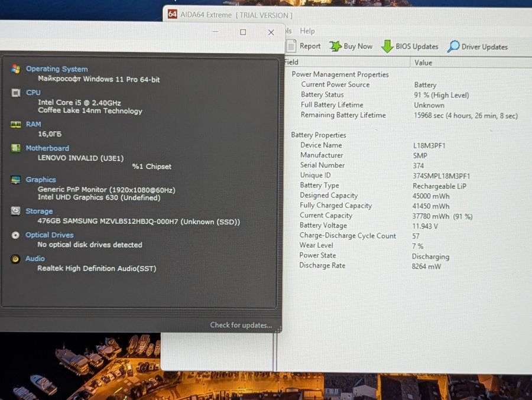This screenshot has width=532, height=400.
Task: Click the Driver Updates magnifier icon
Action: point(453,47)
